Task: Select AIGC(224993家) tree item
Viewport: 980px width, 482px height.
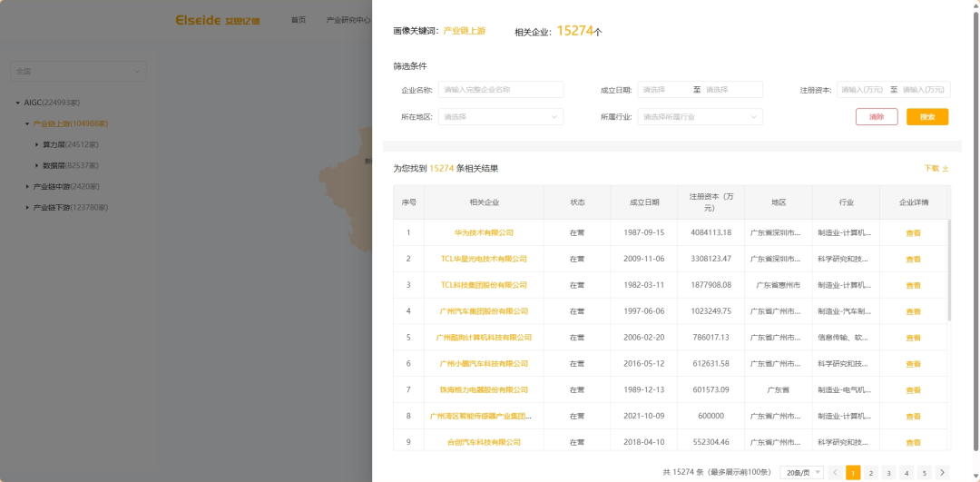Action: coord(52,103)
